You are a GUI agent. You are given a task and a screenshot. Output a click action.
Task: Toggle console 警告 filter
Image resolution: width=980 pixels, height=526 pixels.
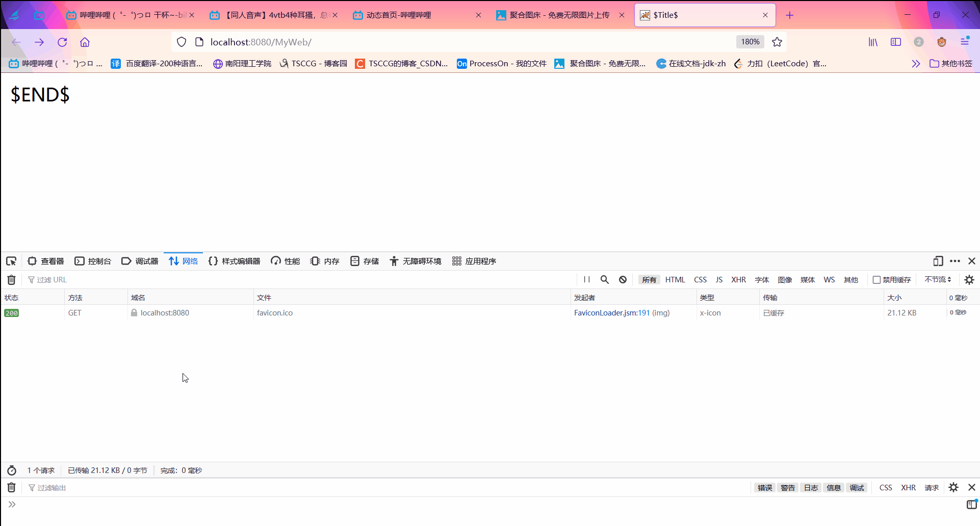point(788,488)
